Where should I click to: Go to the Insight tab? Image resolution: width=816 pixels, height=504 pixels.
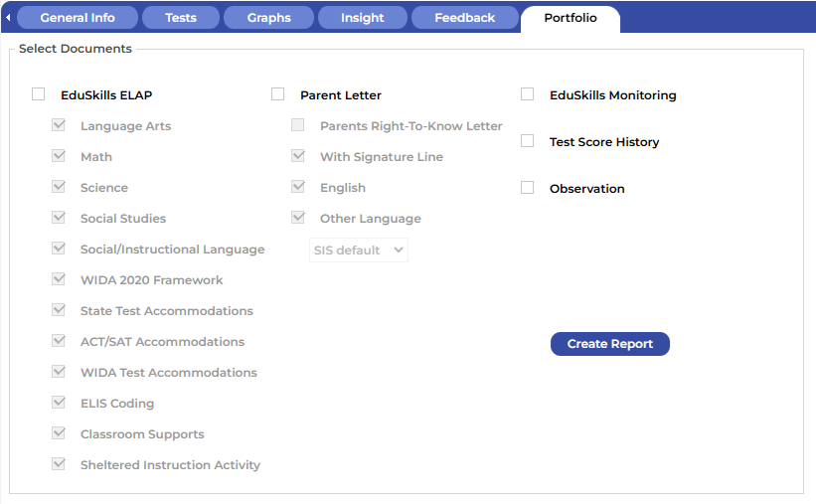click(362, 18)
